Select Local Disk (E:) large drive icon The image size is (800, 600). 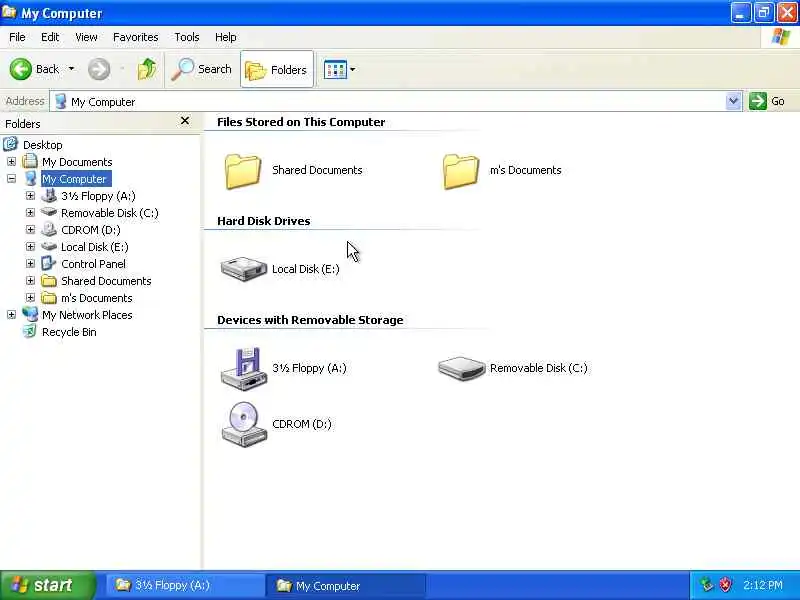243,269
